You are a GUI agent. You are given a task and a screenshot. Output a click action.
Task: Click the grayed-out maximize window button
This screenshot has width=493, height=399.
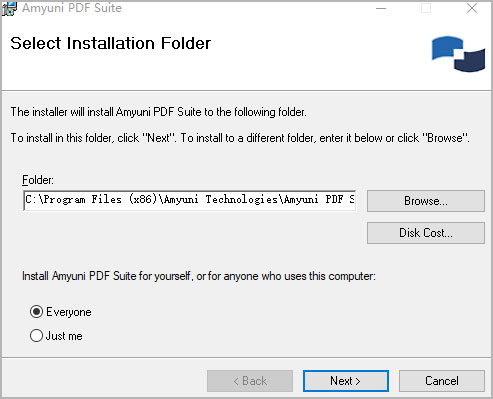click(426, 8)
